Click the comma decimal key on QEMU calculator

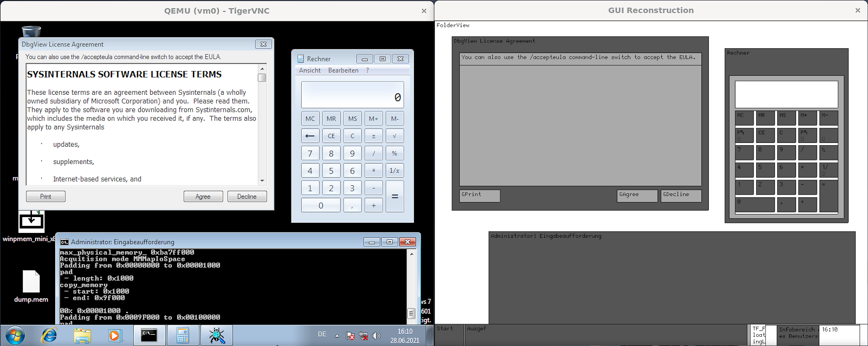pyautogui.click(x=352, y=205)
